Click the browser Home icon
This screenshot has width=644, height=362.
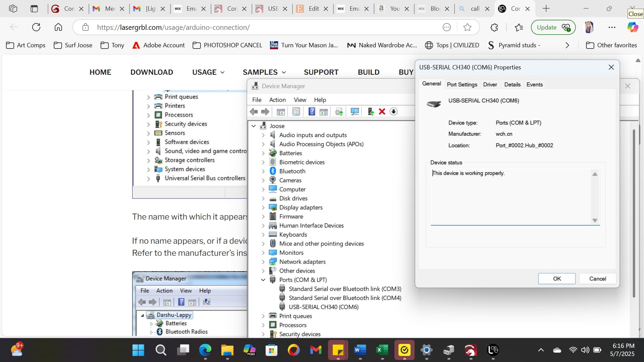click(x=58, y=27)
